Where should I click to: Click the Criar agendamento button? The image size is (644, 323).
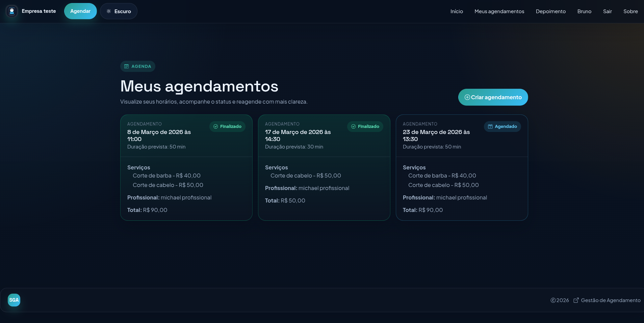pos(493,97)
